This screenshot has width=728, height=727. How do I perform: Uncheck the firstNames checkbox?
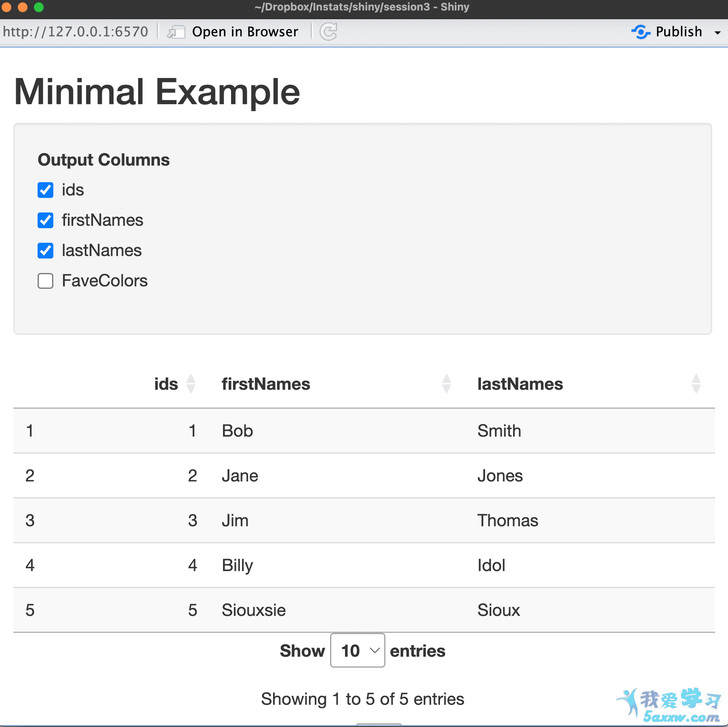coord(45,220)
